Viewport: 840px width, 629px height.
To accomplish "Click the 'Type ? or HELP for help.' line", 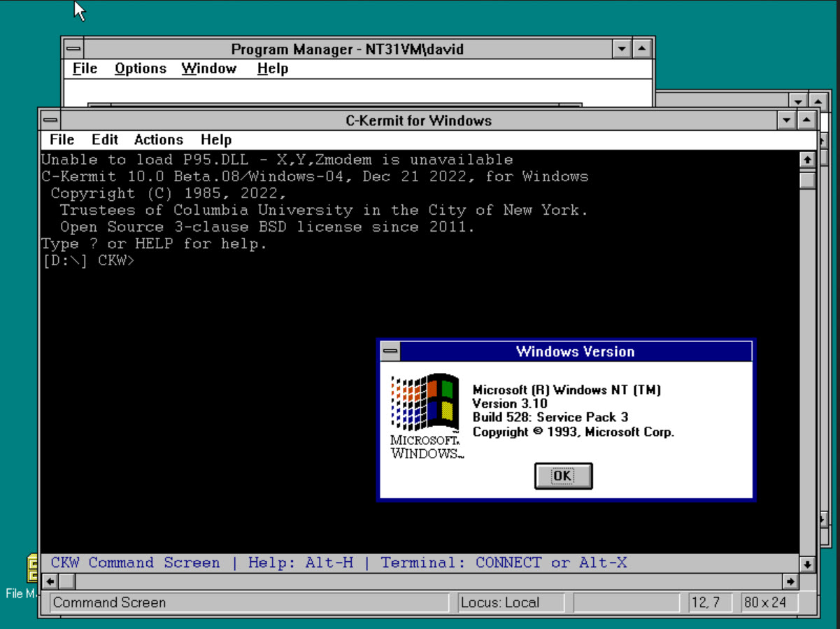I will 155,244.
